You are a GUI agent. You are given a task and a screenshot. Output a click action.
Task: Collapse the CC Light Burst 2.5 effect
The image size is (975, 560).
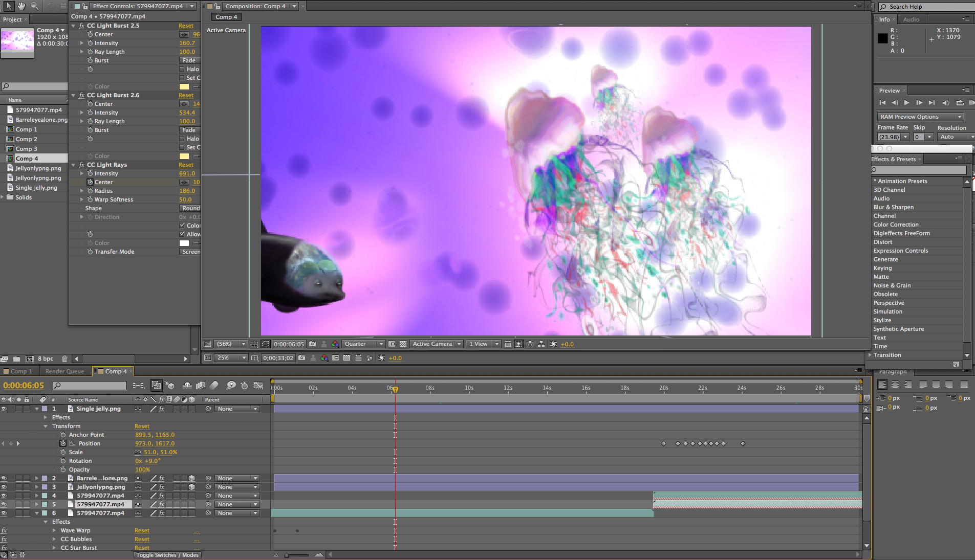[73, 26]
